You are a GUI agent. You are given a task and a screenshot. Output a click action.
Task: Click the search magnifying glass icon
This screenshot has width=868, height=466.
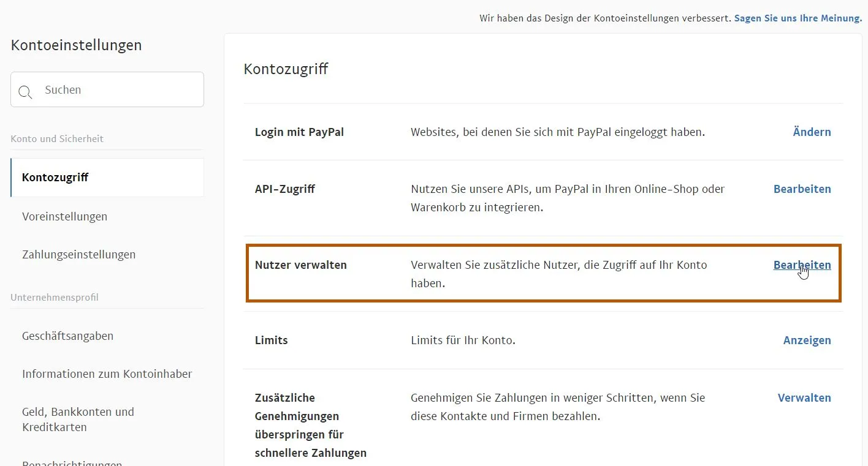click(x=25, y=92)
